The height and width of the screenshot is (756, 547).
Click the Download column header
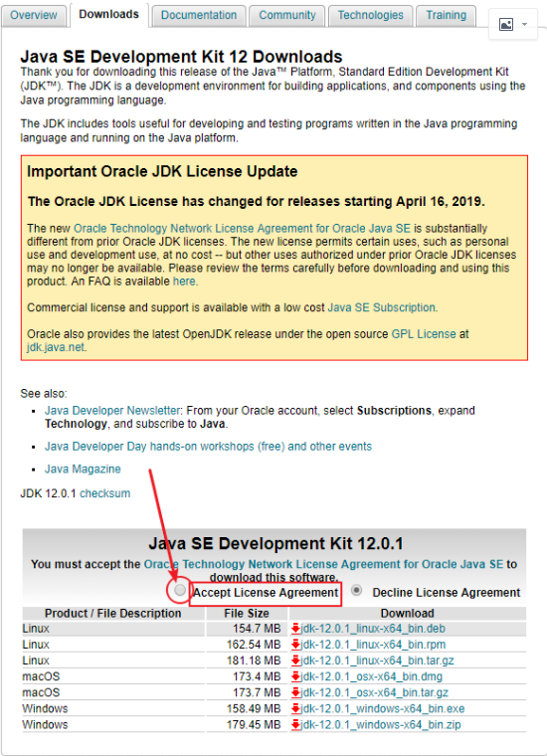(407, 614)
